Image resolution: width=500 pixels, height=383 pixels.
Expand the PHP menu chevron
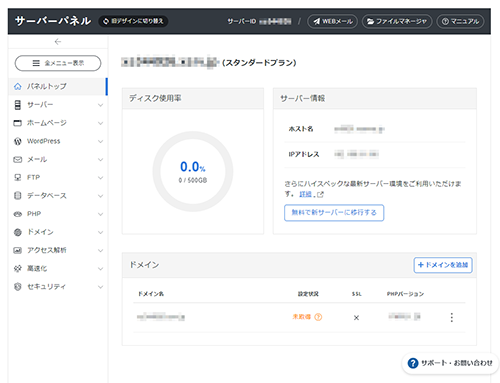(100, 214)
